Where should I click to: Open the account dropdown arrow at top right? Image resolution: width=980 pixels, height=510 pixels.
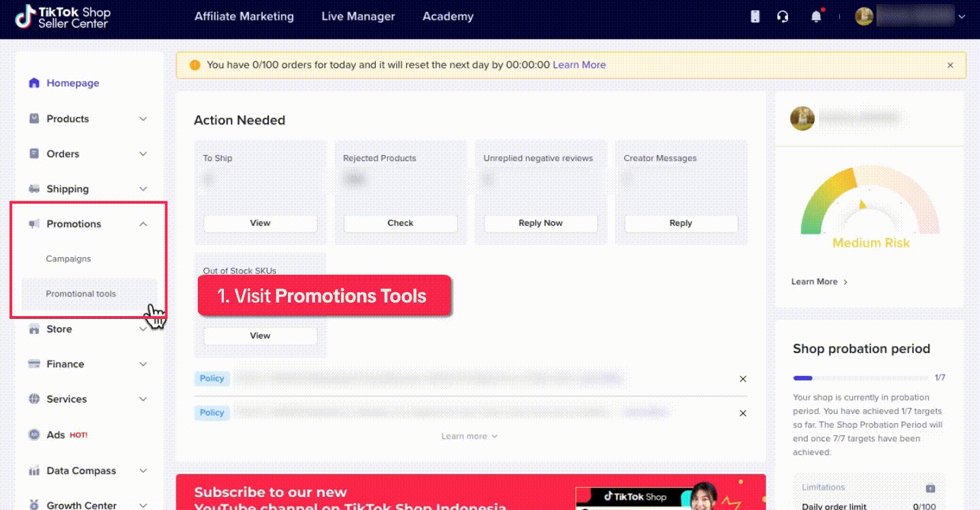tap(962, 16)
